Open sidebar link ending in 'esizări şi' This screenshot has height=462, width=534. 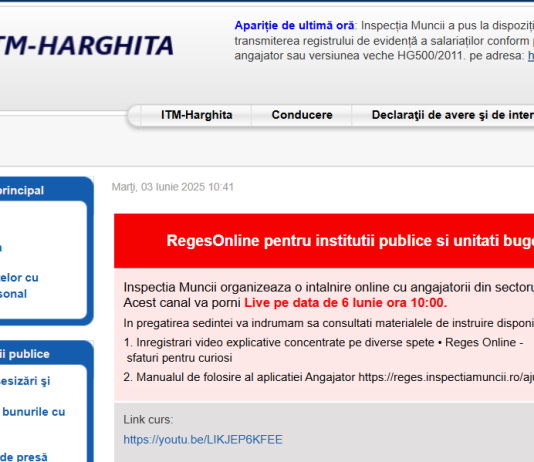(25, 381)
